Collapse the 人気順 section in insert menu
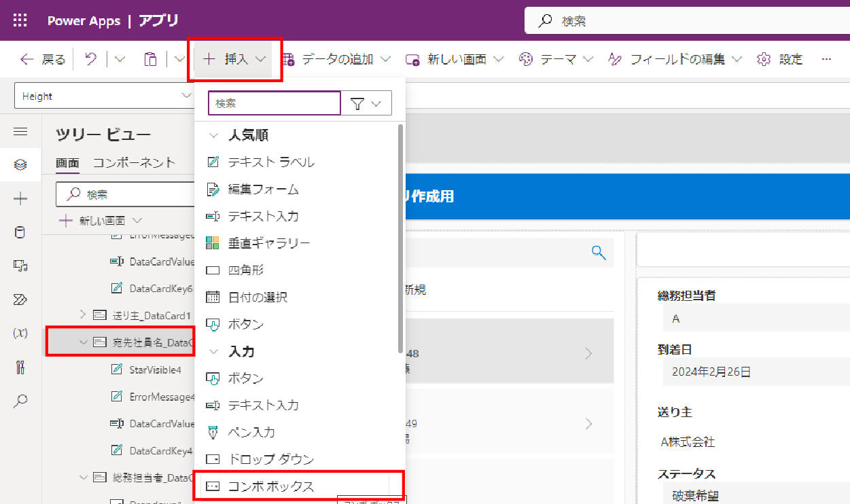The height and width of the screenshot is (504, 850). click(213, 135)
